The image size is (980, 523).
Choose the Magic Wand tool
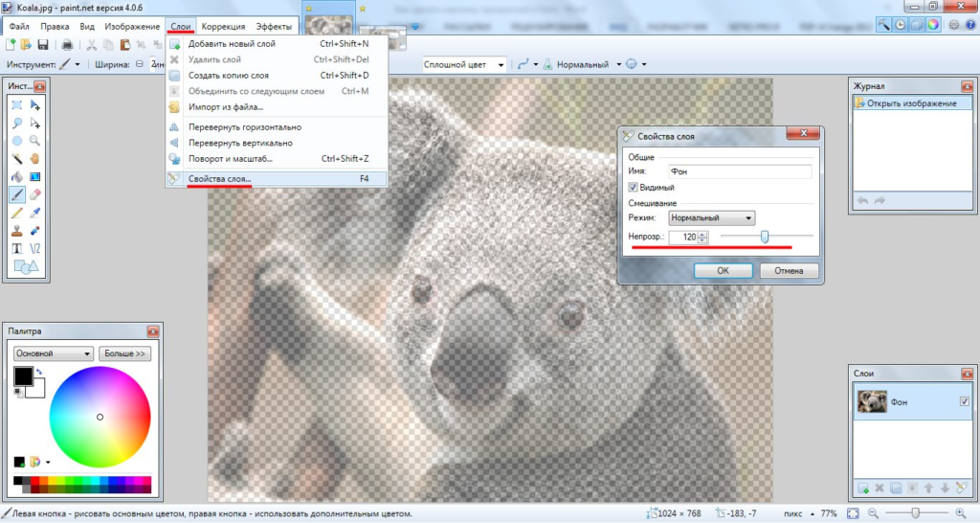click(17, 158)
